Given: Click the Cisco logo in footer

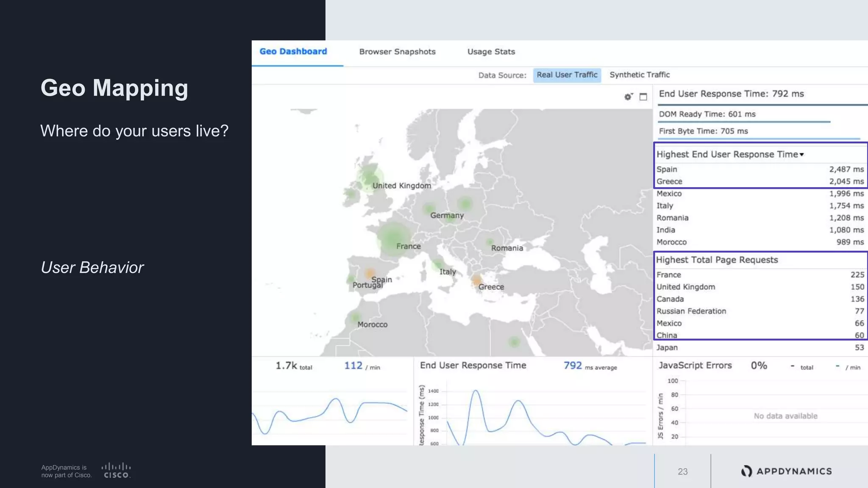Looking at the screenshot, I should [116, 471].
